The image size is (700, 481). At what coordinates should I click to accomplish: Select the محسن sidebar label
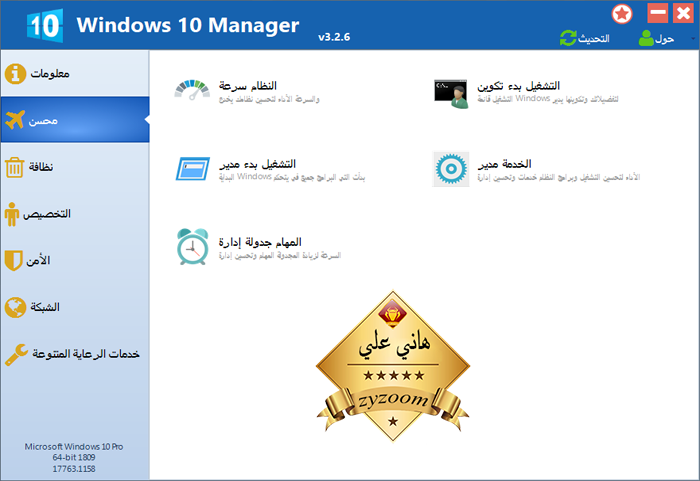(43, 121)
